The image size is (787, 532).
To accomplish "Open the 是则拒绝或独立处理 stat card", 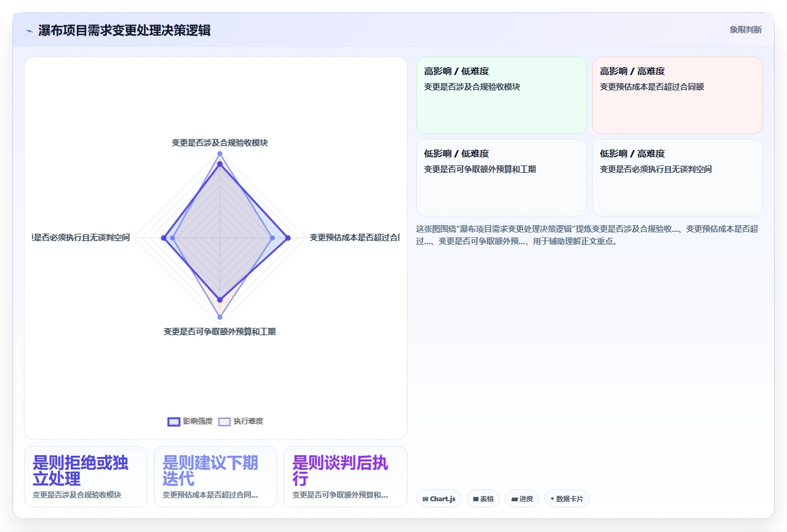I will click(85, 477).
